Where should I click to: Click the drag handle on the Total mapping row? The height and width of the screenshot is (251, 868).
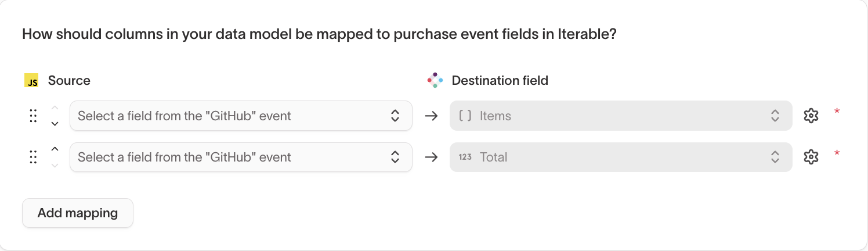33,157
